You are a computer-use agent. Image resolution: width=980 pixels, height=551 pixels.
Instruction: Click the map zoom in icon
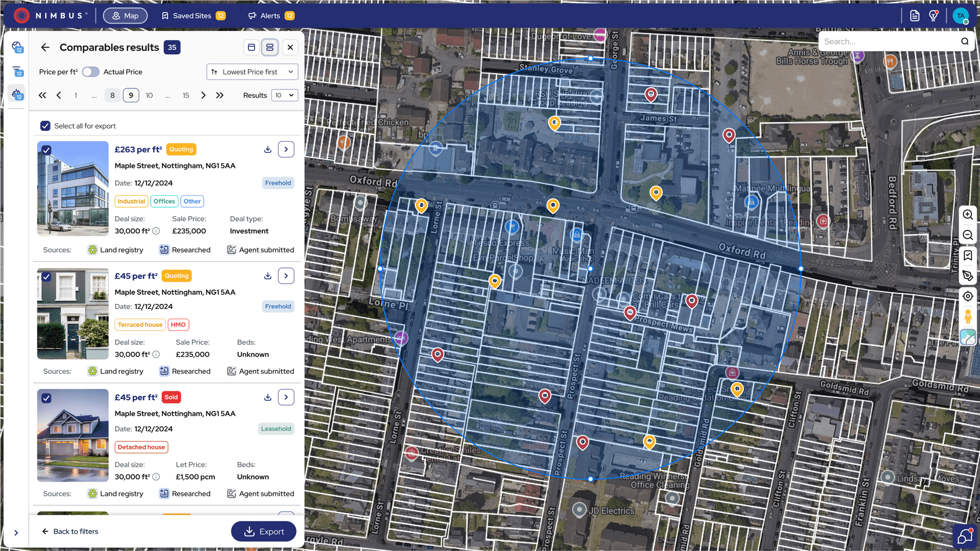click(x=968, y=215)
